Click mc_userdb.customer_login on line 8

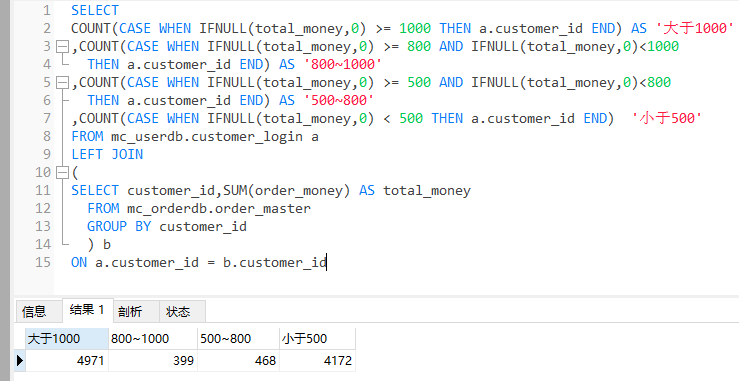(x=207, y=137)
